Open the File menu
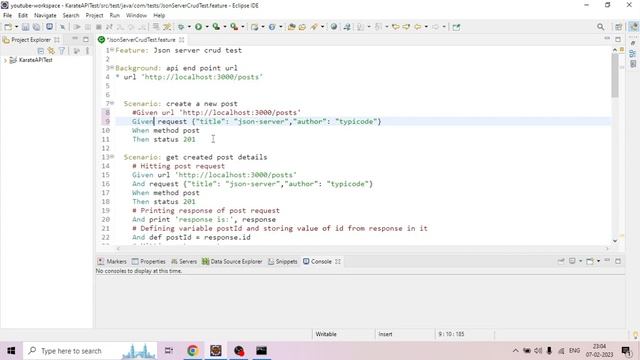Screen dimensions: 640x360 click(x=7, y=16)
